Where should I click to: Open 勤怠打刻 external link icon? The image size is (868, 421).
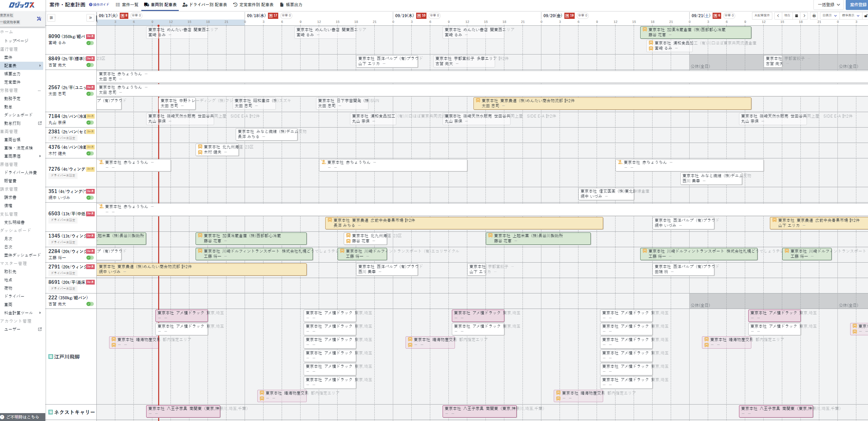coord(40,123)
